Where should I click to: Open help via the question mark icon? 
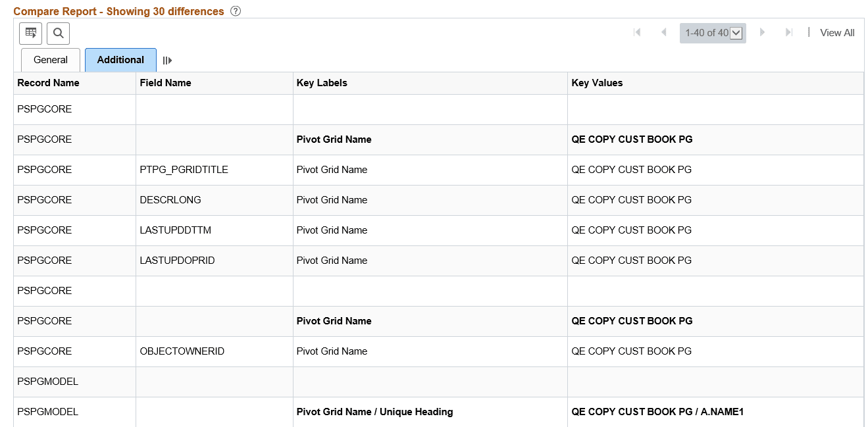tap(235, 11)
